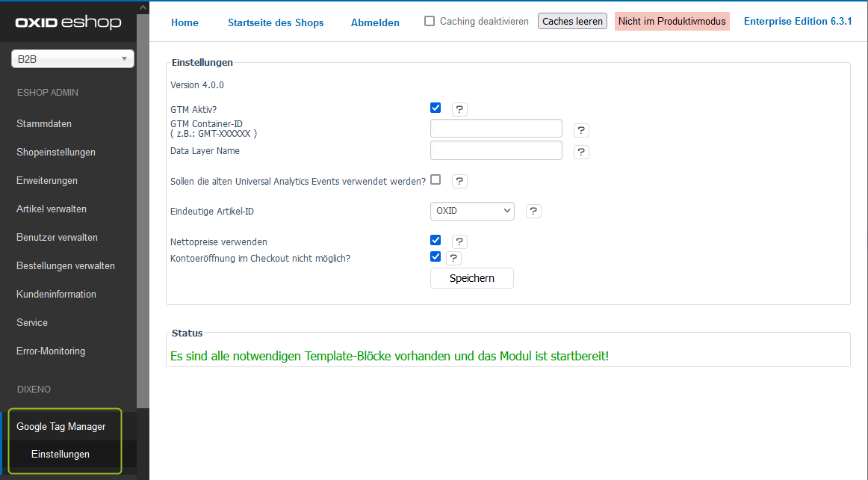
Task: Open Artikel verwalten menu
Action: click(52, 209)
